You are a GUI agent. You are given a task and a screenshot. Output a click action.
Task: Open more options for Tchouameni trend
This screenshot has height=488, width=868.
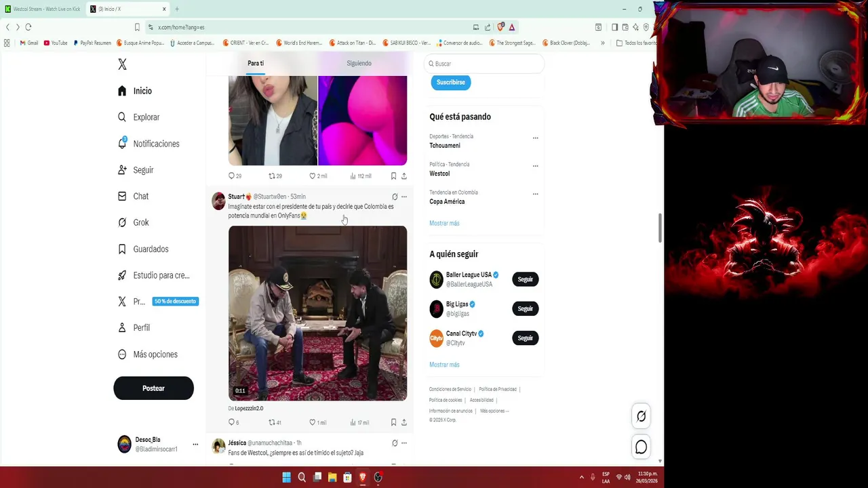[x=535, y=138]
